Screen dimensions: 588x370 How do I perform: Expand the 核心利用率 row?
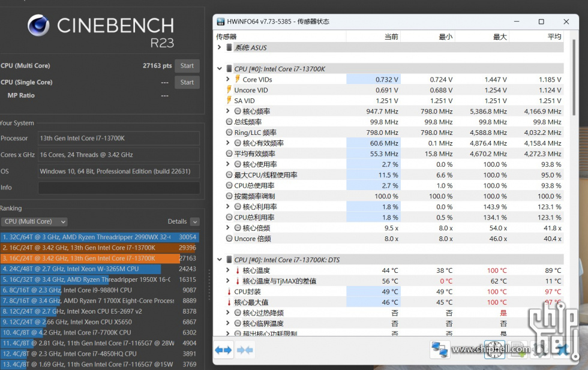(x=227, y=206)
